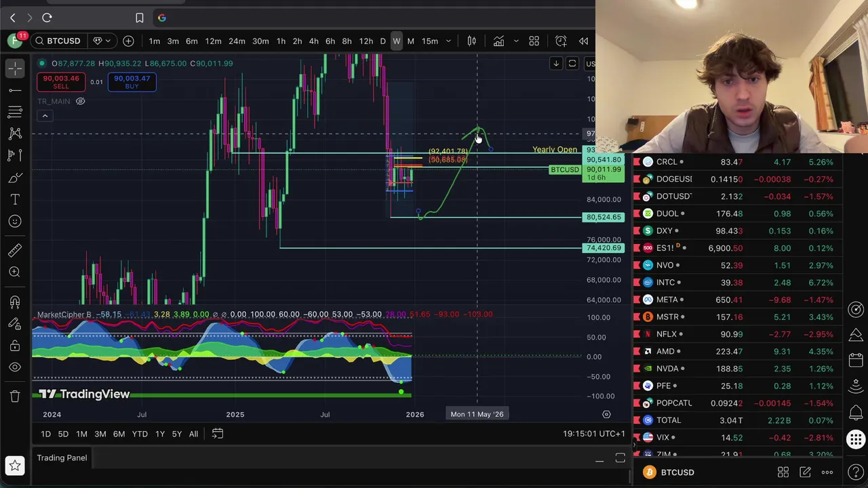Image resolution: width=868 pixels, height=488 pixels.
Task: Open chart time axis settings
Action: (606, 414)
